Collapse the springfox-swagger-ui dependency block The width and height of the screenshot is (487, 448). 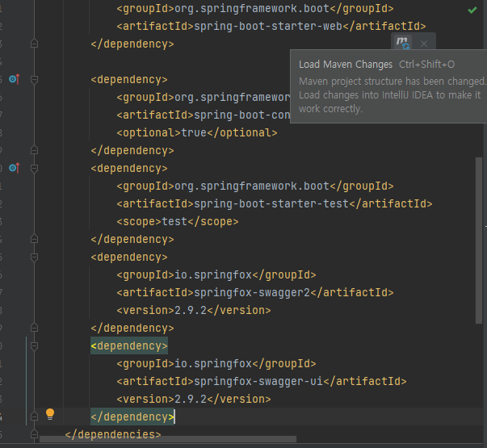pyautogui.click(x=34, y=346)
